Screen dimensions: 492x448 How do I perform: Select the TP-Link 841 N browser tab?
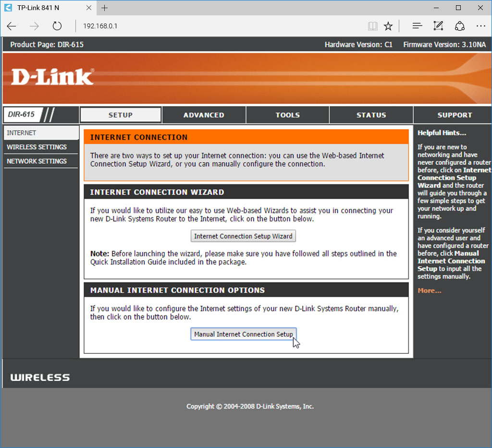coord(49,8)
